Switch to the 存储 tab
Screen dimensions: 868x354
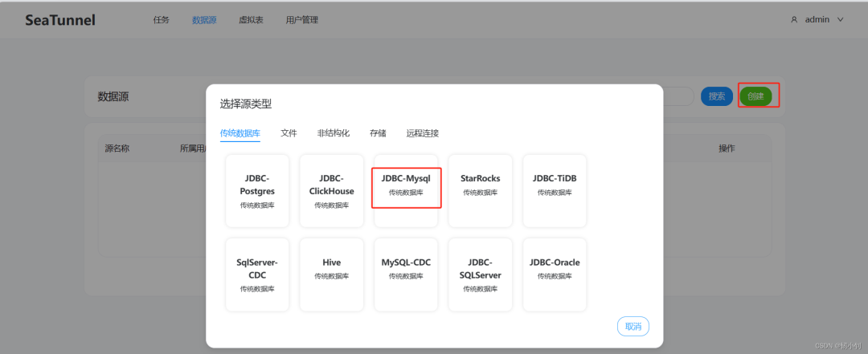click(x=378, y=133)
